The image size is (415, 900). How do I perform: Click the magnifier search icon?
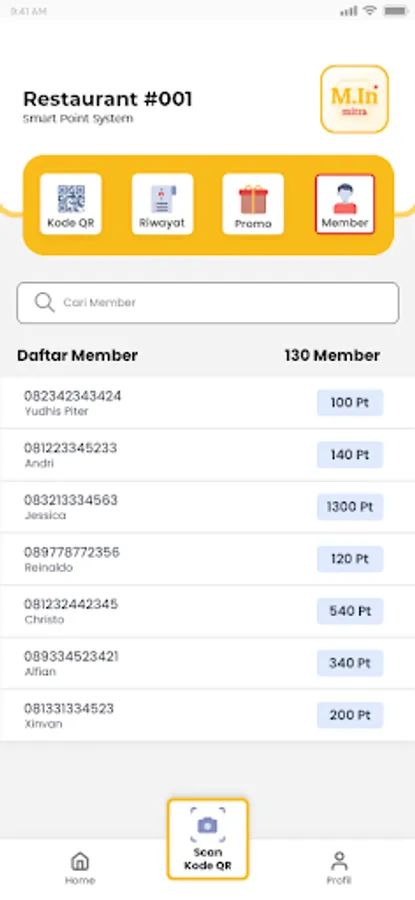coord(44,302)
